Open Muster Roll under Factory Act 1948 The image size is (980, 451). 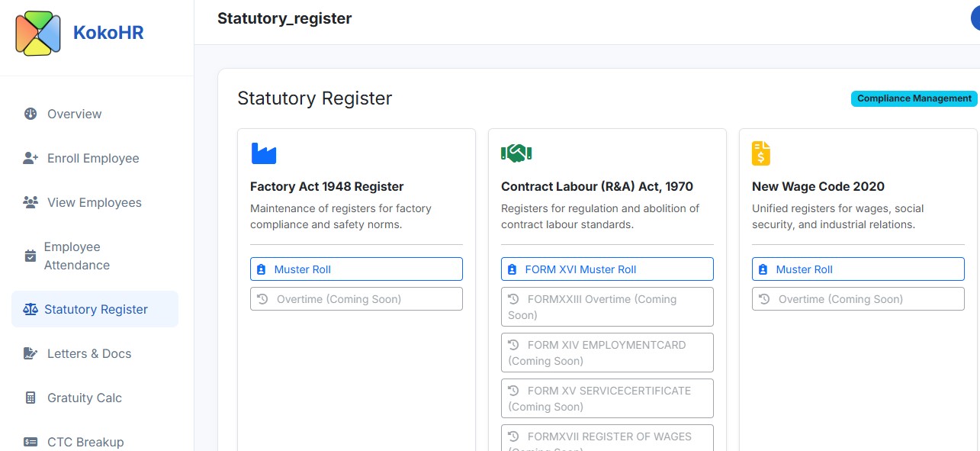tap(356, 269)
